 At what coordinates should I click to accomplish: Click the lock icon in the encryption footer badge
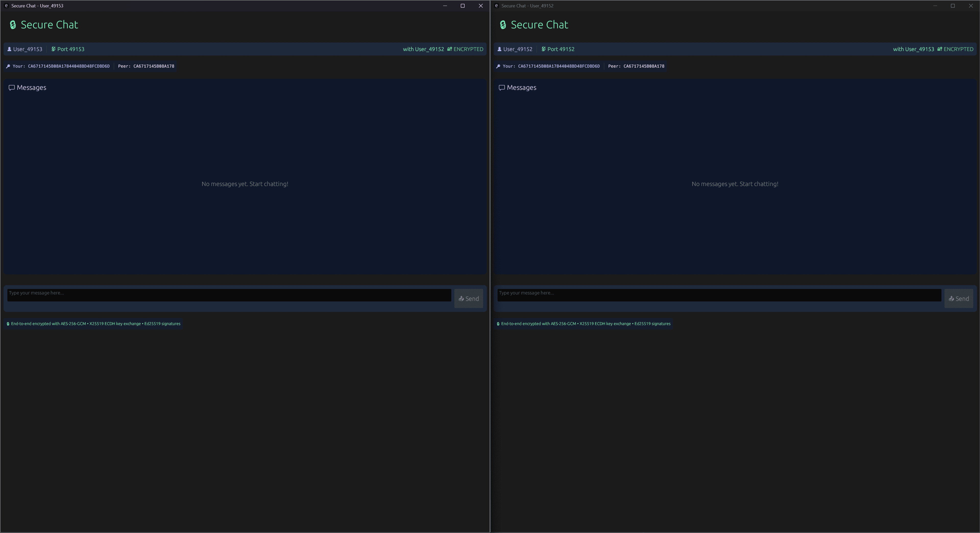[8, 324]
